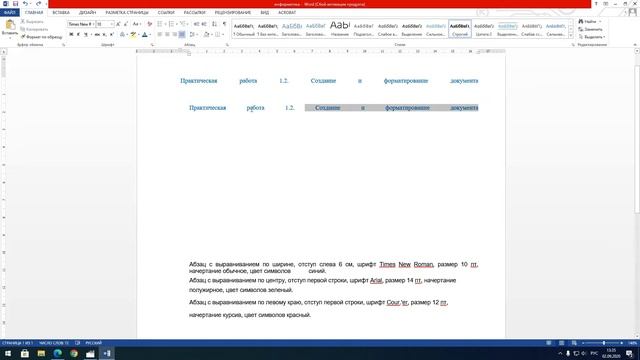Screen dimensions: 640x360
Task: Click page number indicator in status bar
Action: pos(17,343)
